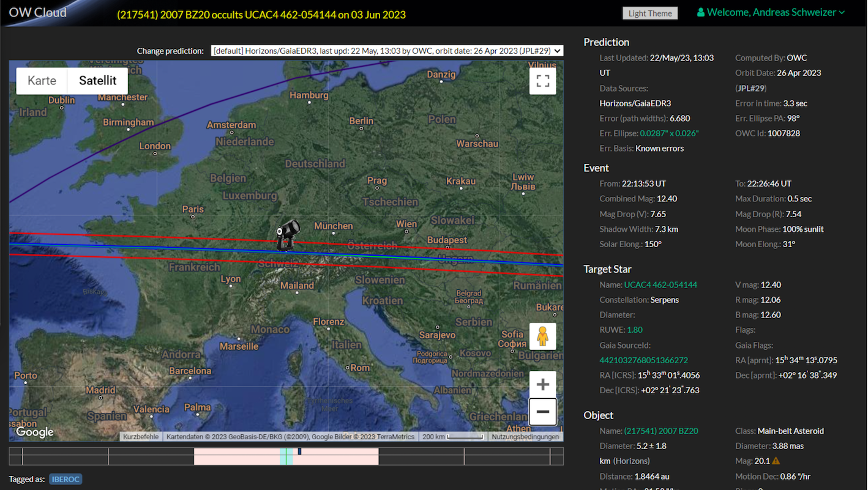This screenshot has width=868, height=490.
Task: Open the Nutzungsbedingungen map terms link
Action: (525, 437)
